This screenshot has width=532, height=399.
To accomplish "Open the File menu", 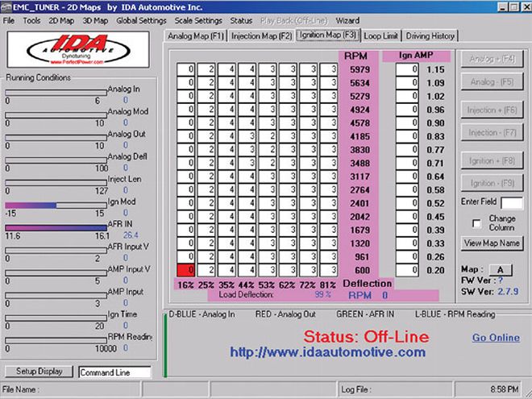I will [x=9, y=21].
